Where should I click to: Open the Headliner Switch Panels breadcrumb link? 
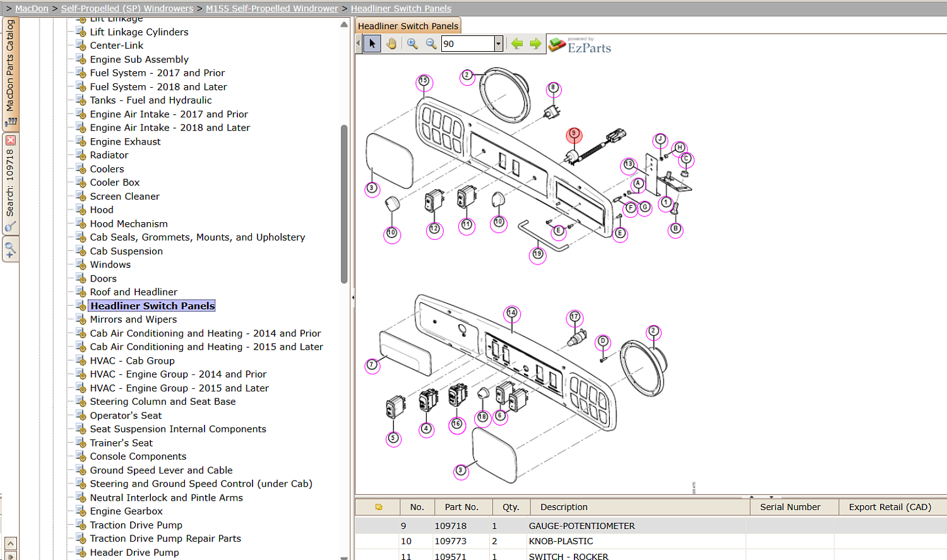(x=401, y=8)
